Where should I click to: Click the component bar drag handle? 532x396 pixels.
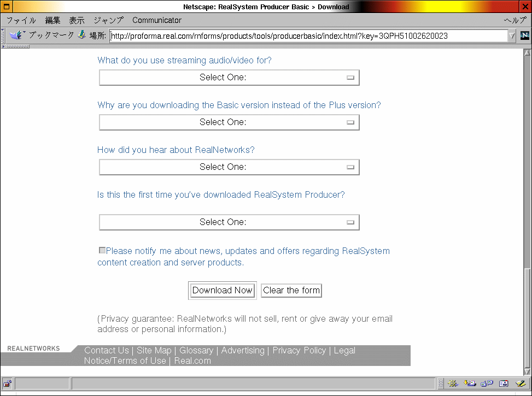coord(441,383)
